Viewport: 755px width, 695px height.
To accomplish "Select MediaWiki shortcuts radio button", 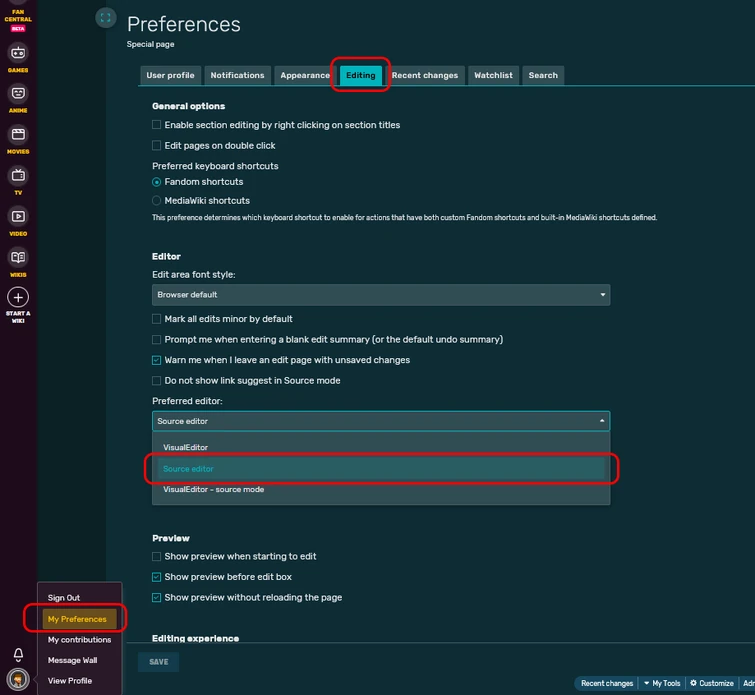I will (x=156, y=201).
